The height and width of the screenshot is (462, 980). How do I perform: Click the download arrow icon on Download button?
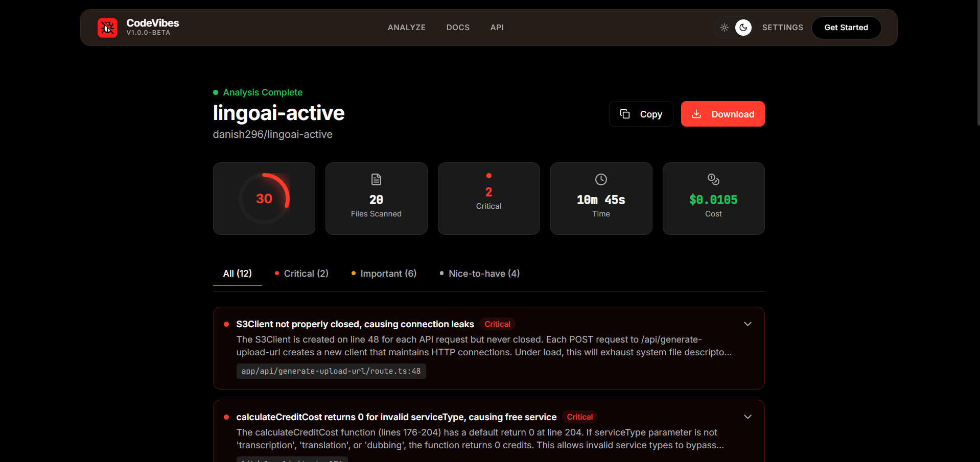point(697,114)
